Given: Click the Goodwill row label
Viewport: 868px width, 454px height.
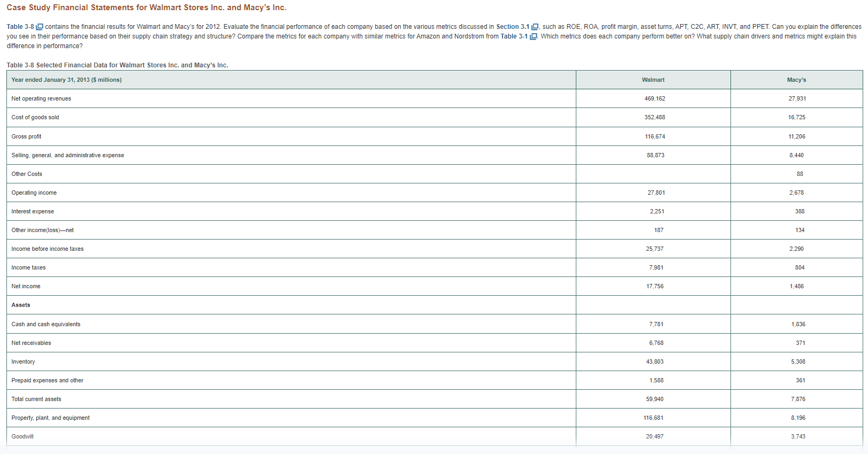Looking at the screenshot, I should [x=22, y=436].
